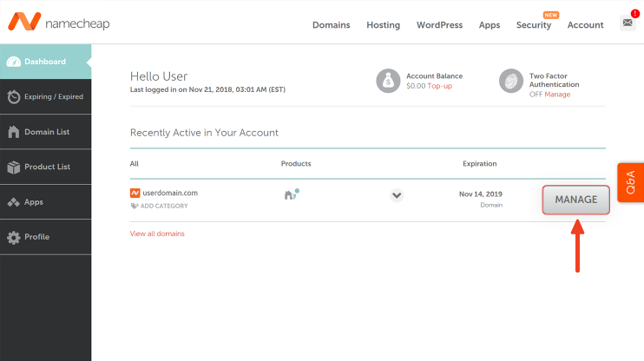The image size is (644, 361).
Task: Click the Namecheap logo
Action: [x=59, y=22]
